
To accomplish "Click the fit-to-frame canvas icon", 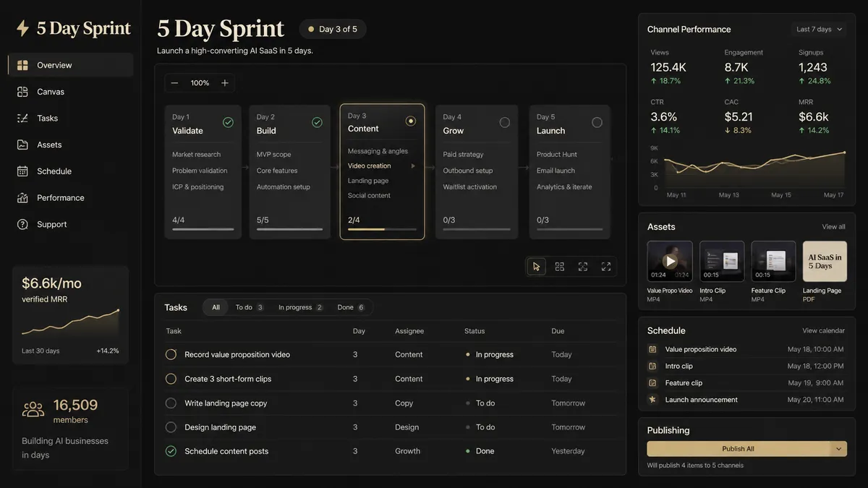I will tap(583, 266).
